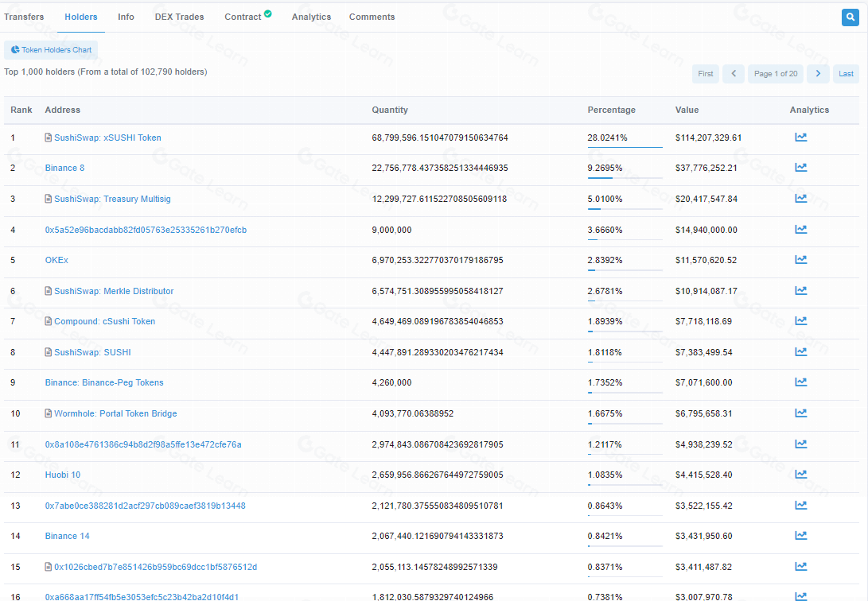Open analytics chart icon for OKEx row
The width and height of the screenshot is (868, 601).
800,260
